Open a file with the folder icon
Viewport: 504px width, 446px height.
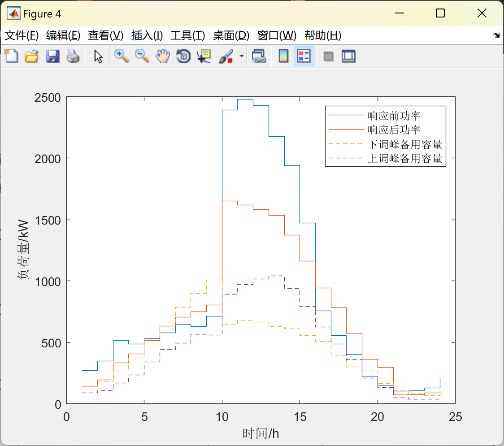coord(31,56)
